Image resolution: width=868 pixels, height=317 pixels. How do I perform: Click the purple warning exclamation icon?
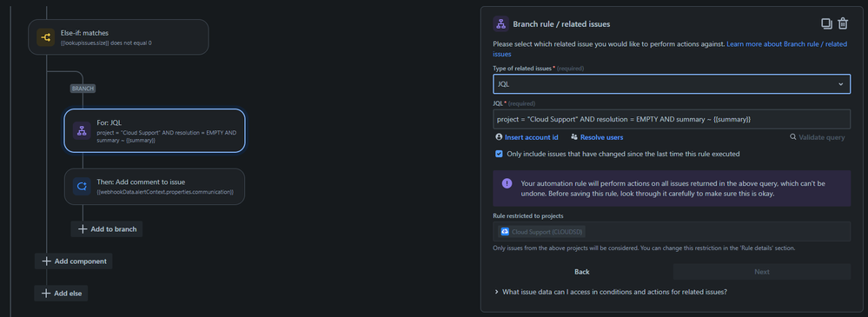click(x=507, y=183)
